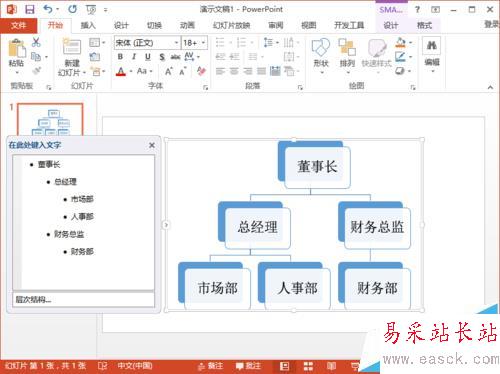The width and height of the screenshot is (500, 374).
Task: Open Paragraph dialog launcher
Action: coord(300,87)
